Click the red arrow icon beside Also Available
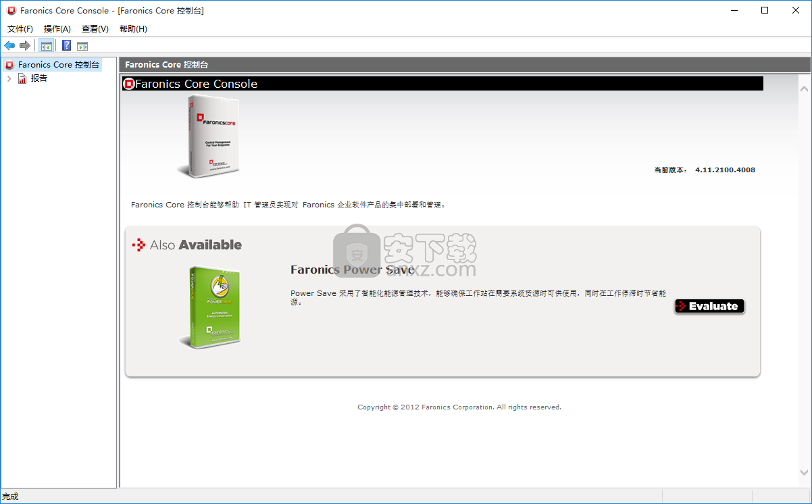812x504 pixels. [139, 245]
